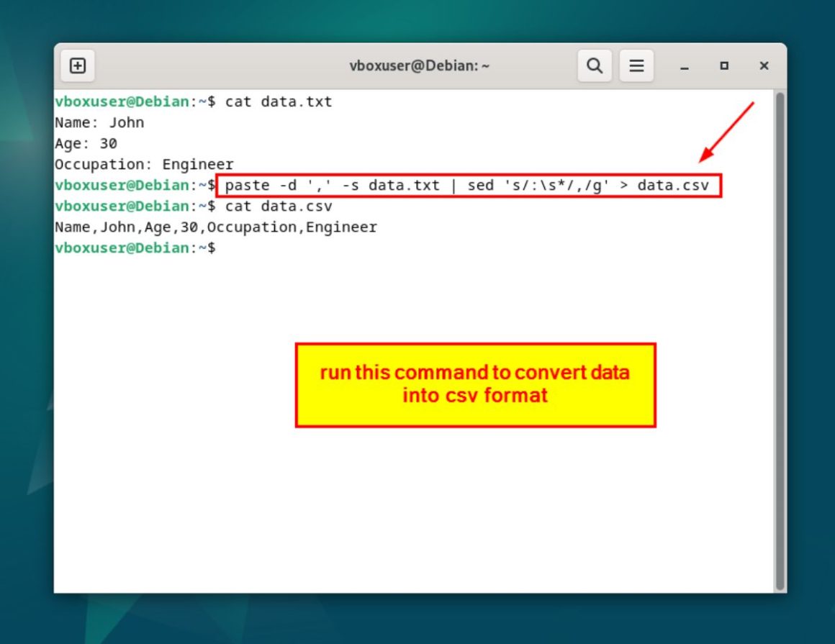
Task: Open a new terminal tab
Action: pos(78,65)
